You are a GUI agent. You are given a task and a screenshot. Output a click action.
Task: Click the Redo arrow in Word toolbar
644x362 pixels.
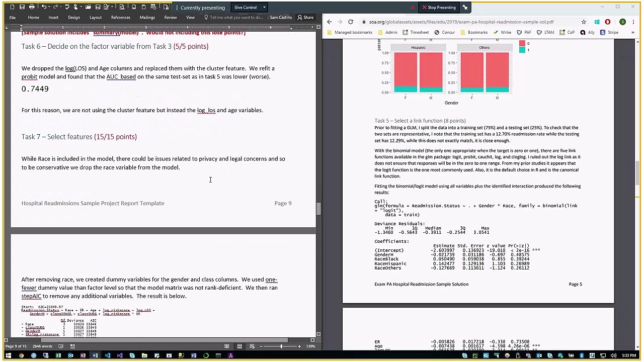point(55,7)
